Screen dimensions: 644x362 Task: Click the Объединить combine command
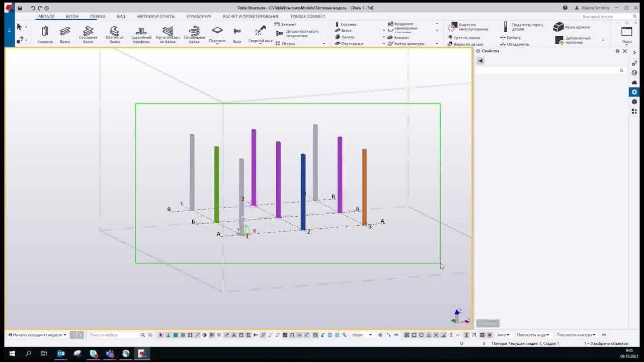pos(515,44)
